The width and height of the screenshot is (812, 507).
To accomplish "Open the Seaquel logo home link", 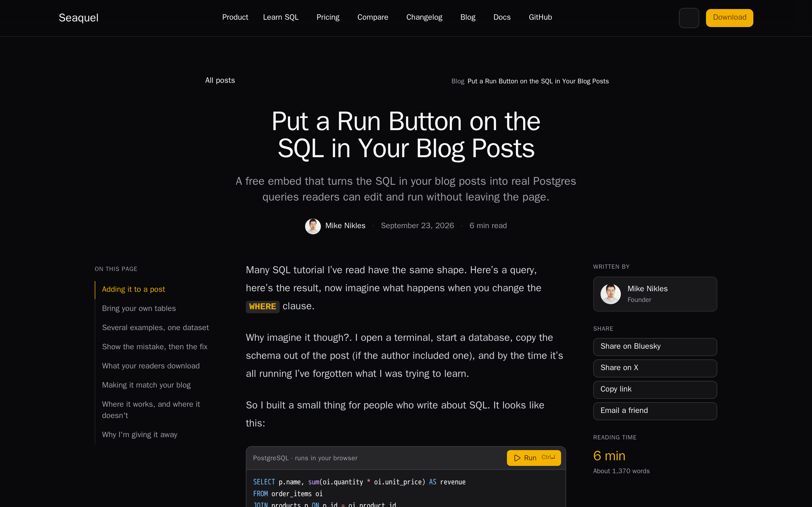I will tap(78, 18).
